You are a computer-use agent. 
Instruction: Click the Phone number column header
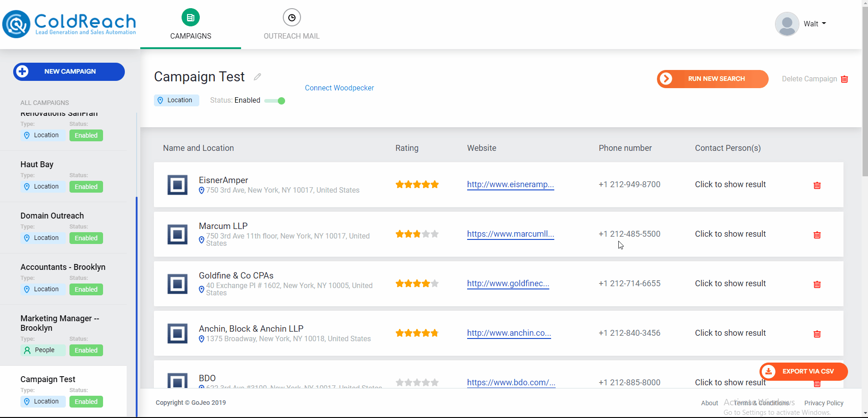625,148
